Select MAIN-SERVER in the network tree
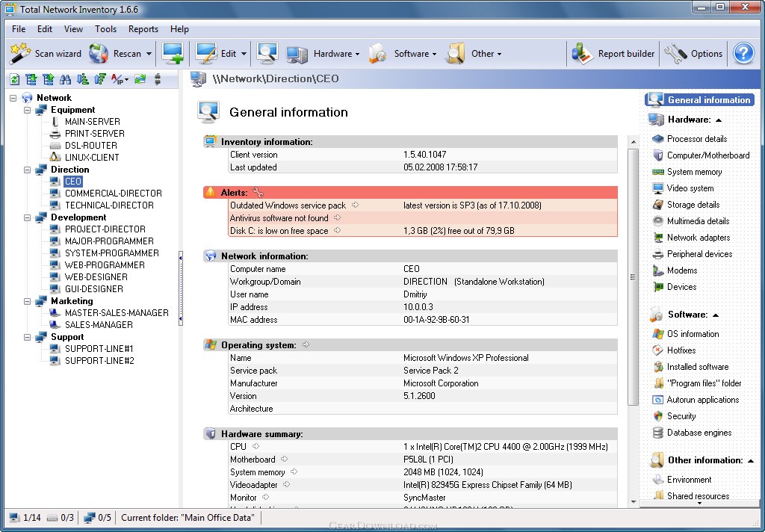765x532 pixels. coord(92,122)
